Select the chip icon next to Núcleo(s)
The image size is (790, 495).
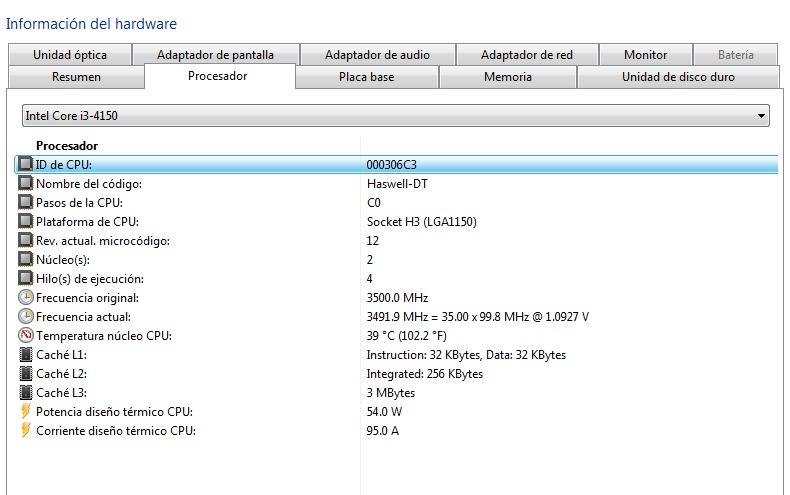tap(25, 260)
